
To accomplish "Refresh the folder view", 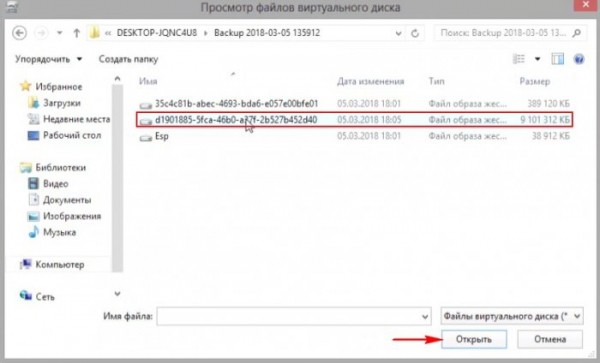I will (x=415, y=33).
